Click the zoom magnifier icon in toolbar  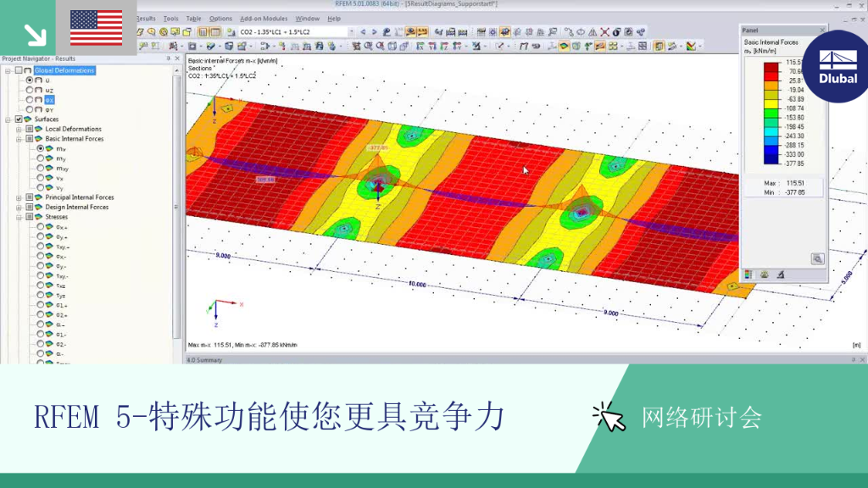368,47
